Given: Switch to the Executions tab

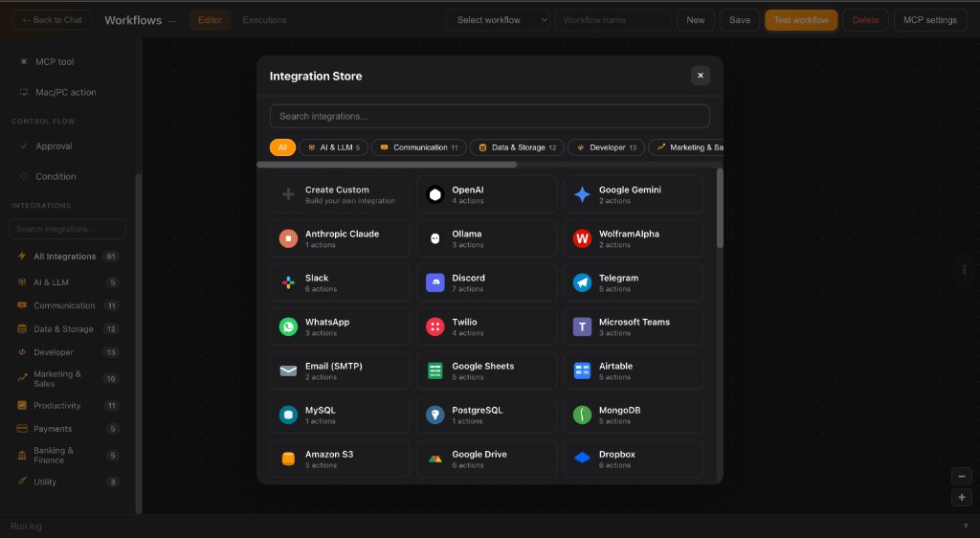Looking at the screenshot, I should (265, 20).
